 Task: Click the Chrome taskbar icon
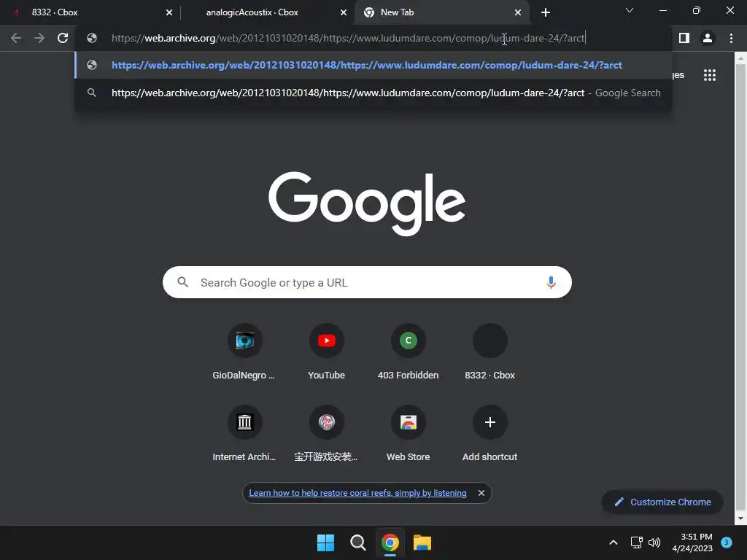coord(390,542)
